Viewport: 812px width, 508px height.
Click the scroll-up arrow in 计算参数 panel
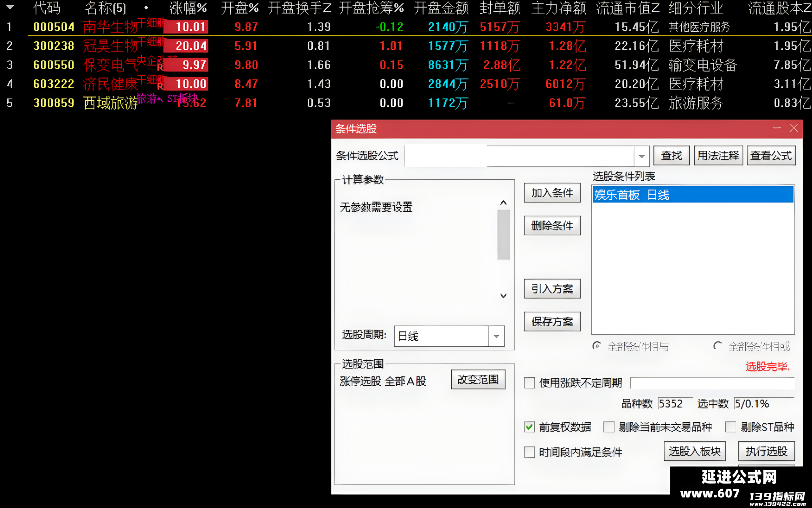(503, 203)
